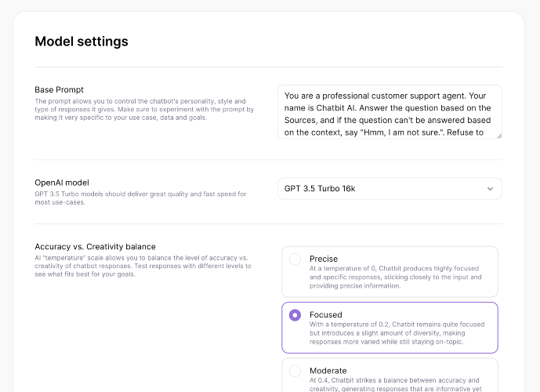Click the OpenAI model label
This screenshot has width=540, height=392.
coord(62,183)
